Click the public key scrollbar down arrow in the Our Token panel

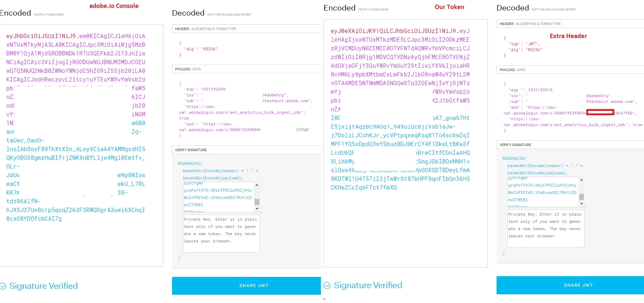(581, 204)
